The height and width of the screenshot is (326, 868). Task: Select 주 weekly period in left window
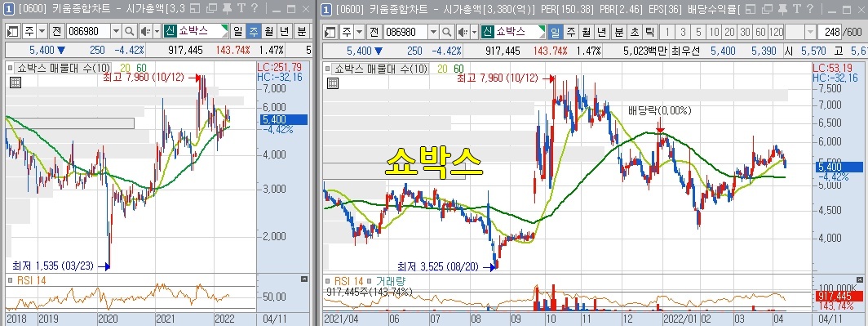[x=253, y=32]
